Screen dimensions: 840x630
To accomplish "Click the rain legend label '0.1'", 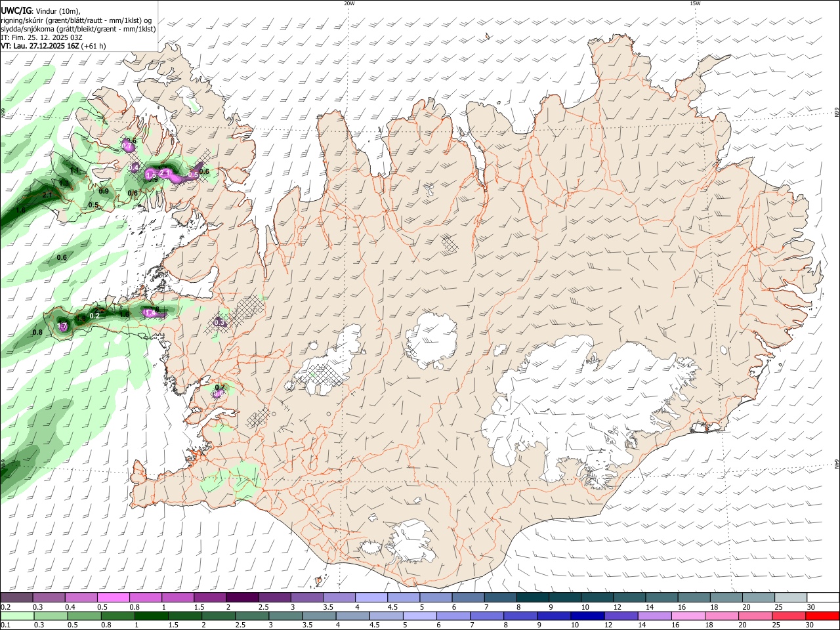I will [5, 625].
